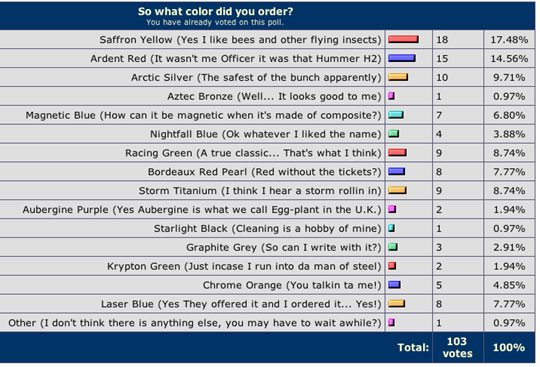Click the blue bar beside Ardent Red
Viewport: 540px width, 367px height.
(x=402, y=58)
